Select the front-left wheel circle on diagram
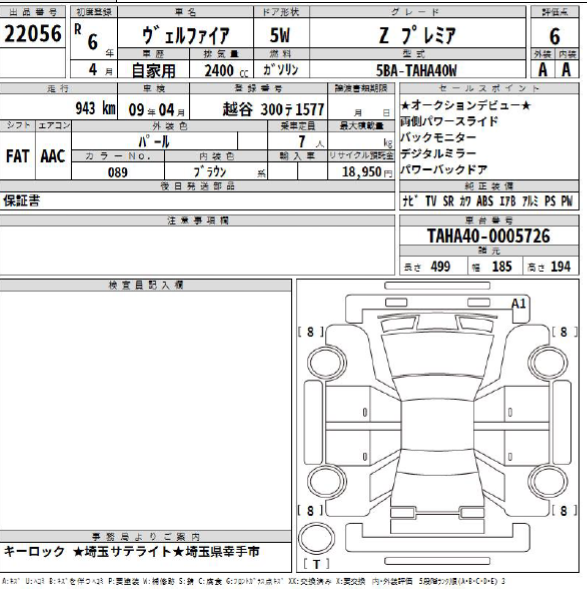Image resolution: width=587 pixels, height=591 pixels. [x=327, y=363]
